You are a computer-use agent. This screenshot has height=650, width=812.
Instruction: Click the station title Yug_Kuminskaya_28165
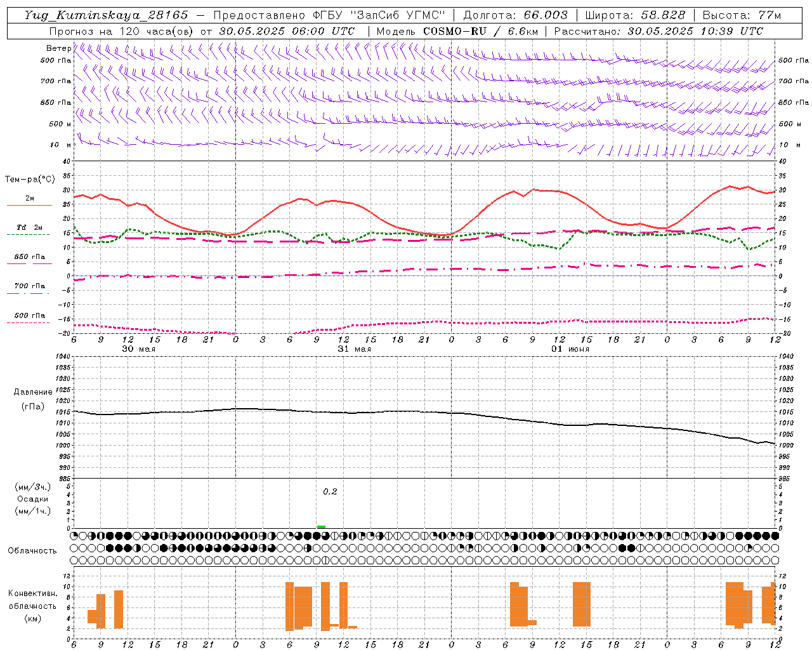click(x=107, y=15)
